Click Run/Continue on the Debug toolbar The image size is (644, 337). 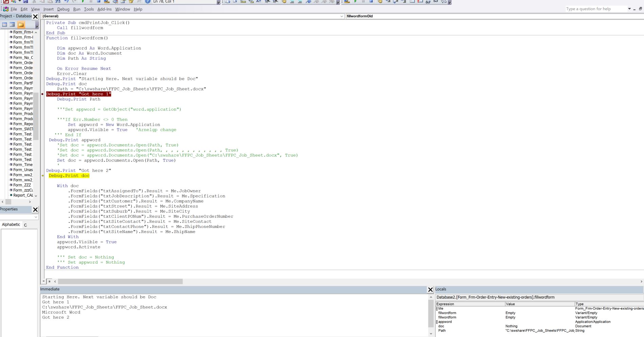(355, 2)
